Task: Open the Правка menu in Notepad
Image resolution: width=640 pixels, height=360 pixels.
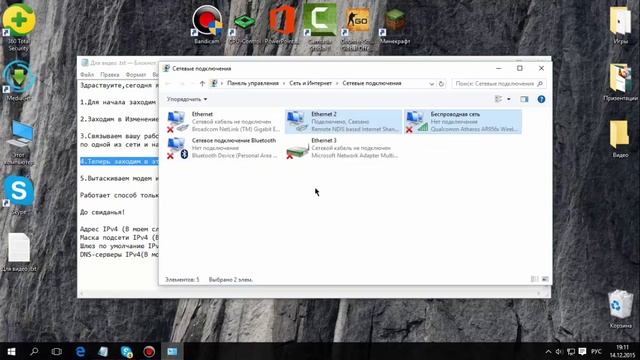Action: (x=110, y=75)
